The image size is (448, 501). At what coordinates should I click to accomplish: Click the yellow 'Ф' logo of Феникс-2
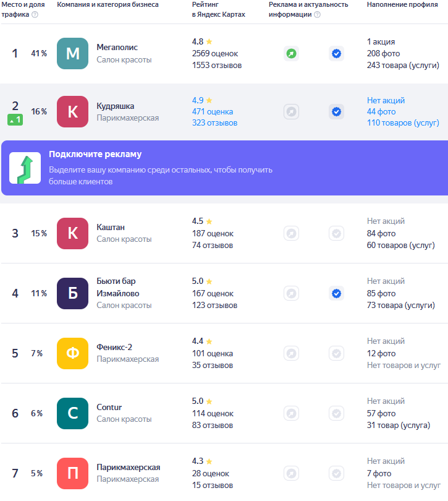pyautogui.click(x=72, y=353)
